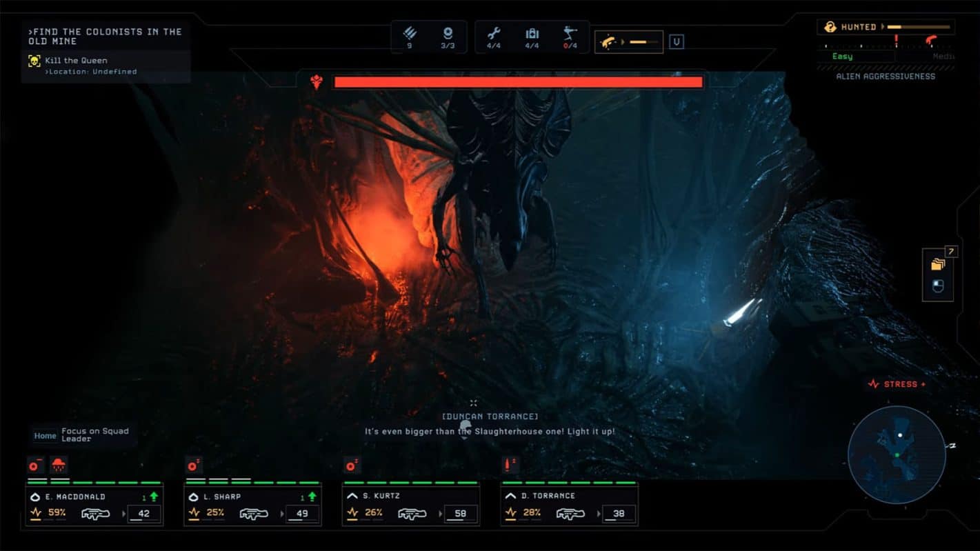
Task: Click the red Queen boss health bar
Action: pos(519,82)
